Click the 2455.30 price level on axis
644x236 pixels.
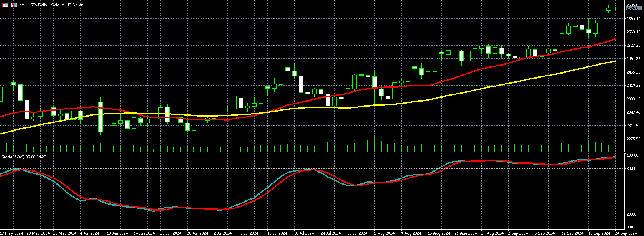[634, 72]
